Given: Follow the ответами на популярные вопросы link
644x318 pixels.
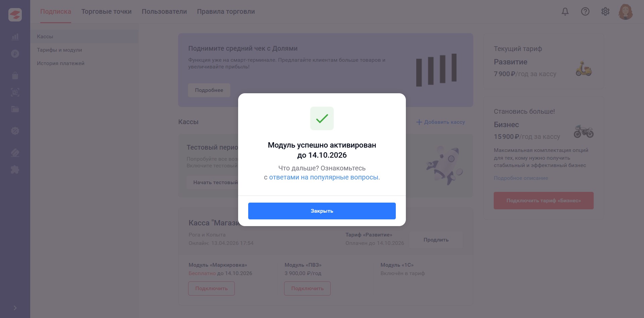Looking at the screenshot, I should pyautogui.click(x=323, y=177).
